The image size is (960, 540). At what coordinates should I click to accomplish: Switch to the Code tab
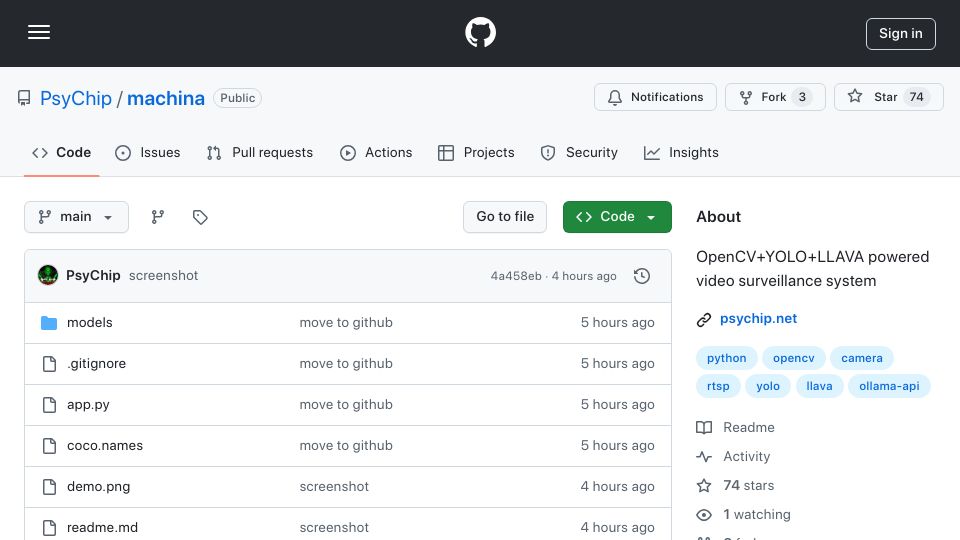(x=62, y=152)
